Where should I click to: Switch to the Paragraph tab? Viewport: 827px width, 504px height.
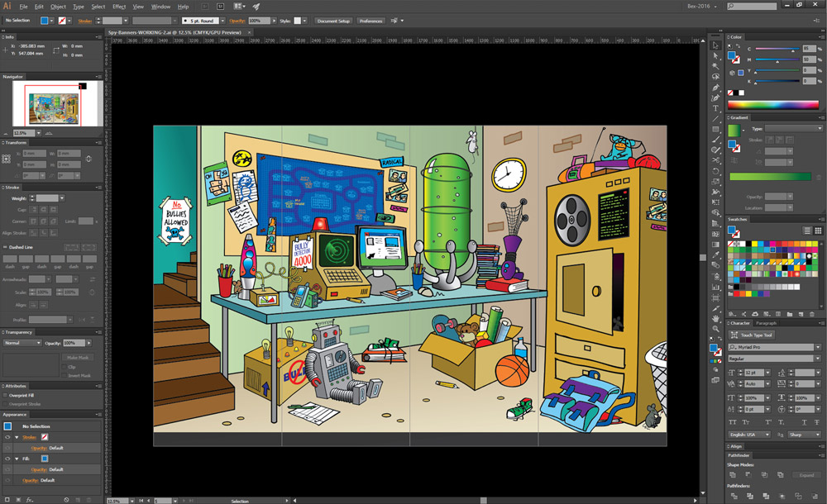766,323
